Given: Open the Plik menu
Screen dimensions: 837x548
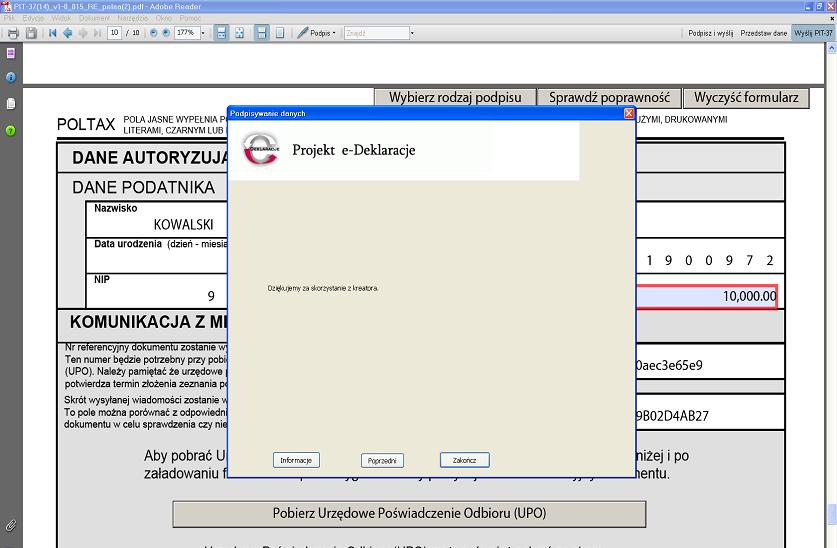Looking at the screenshot, I should [9, 18].
